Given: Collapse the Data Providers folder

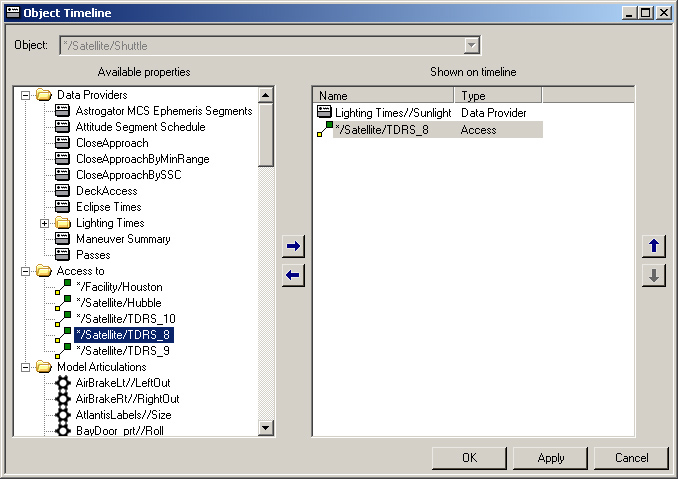Looking at the screenshot, I should pyautogui.click(x=25, y=95).
